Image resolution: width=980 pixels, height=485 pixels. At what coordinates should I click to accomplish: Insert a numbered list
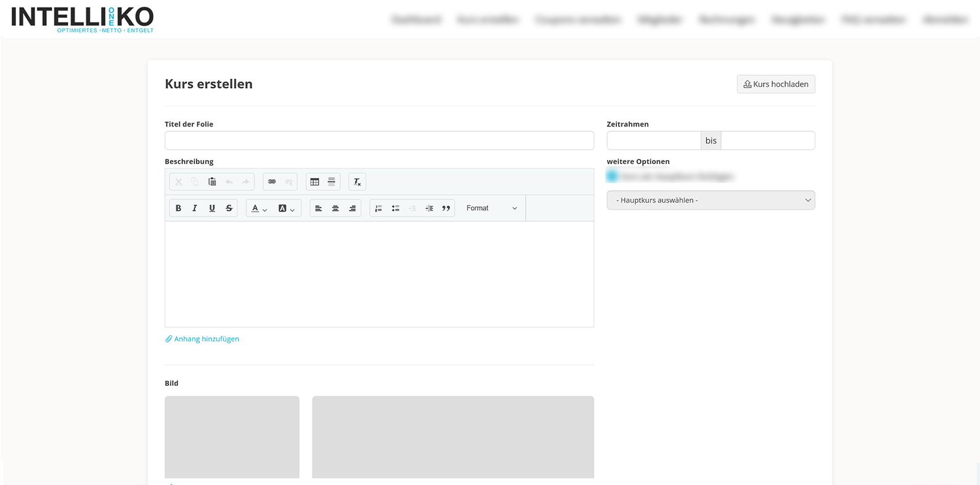click(x=378, y=208)
